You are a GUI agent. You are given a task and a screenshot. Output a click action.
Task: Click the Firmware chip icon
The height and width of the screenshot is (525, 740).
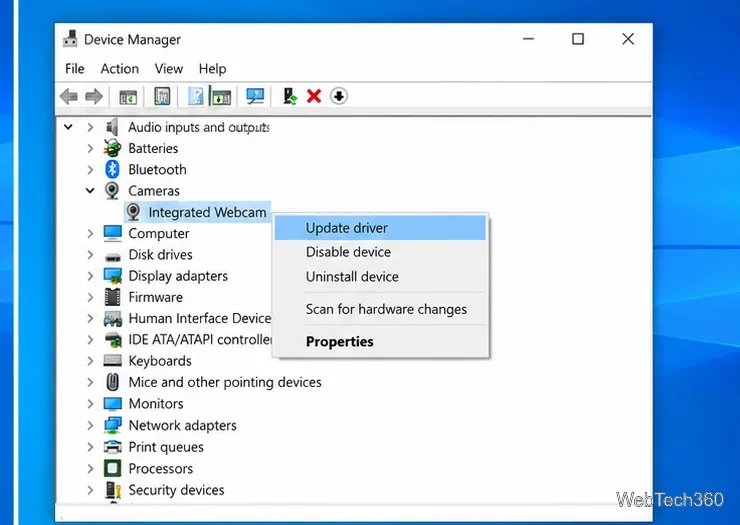click(x=112, y=297)
